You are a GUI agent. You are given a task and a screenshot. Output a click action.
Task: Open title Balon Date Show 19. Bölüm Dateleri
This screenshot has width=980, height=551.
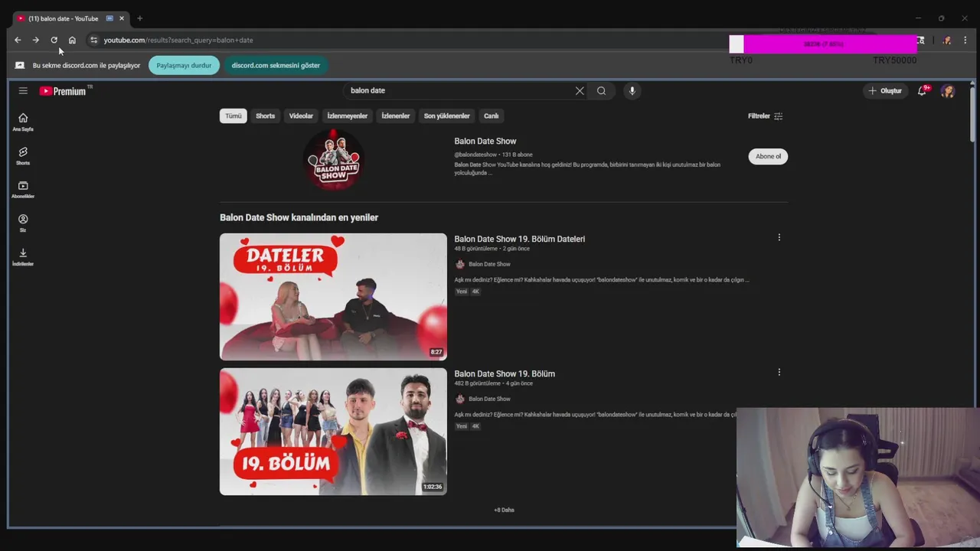point(520,239)
